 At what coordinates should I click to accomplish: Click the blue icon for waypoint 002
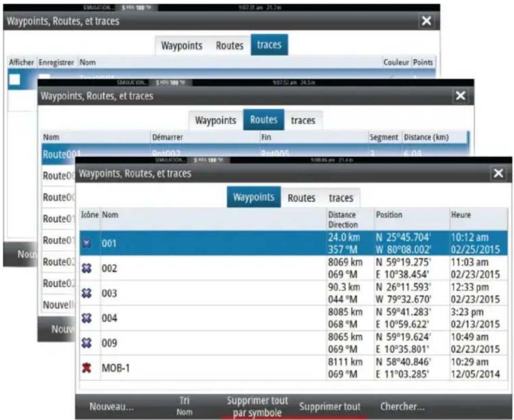(x=88, y=269)
